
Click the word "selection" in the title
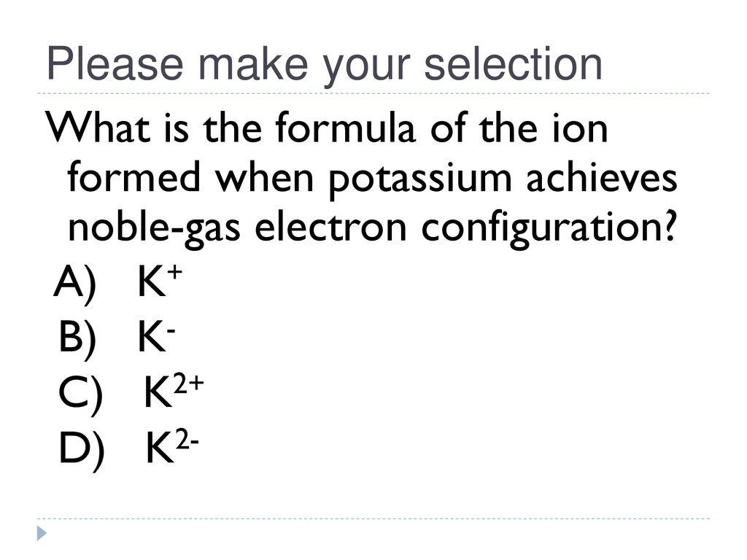coord(513,64)
